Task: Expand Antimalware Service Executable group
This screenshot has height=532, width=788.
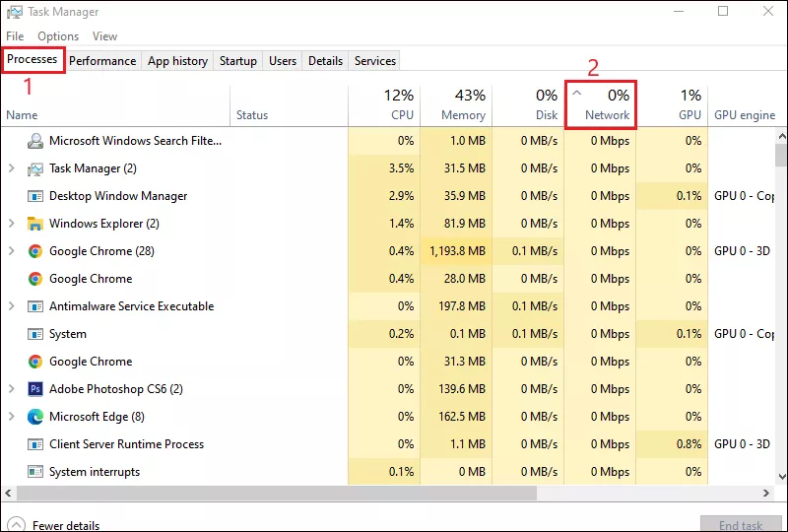Action: point(12,305)
